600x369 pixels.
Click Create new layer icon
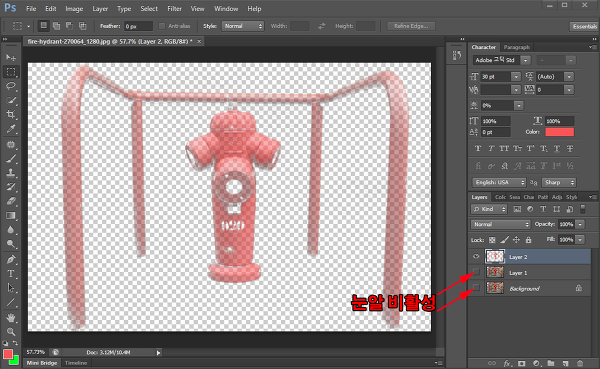tap(565, 363)
